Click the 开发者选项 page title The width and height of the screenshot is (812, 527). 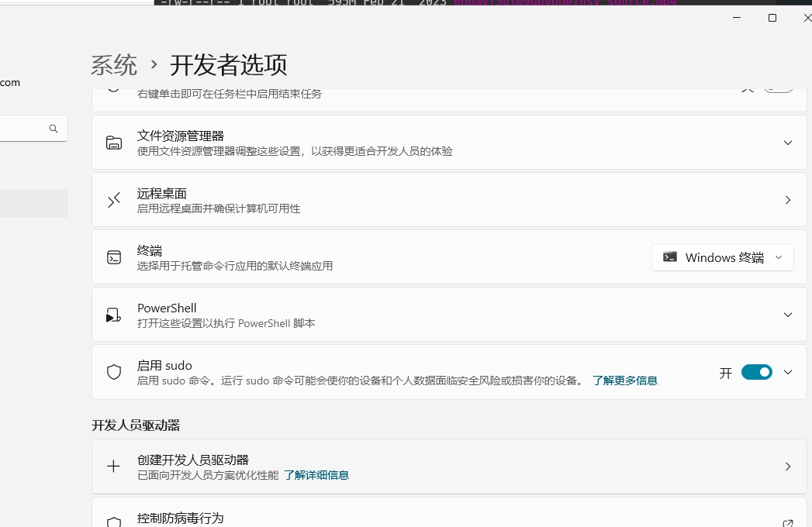click(228, 65)
